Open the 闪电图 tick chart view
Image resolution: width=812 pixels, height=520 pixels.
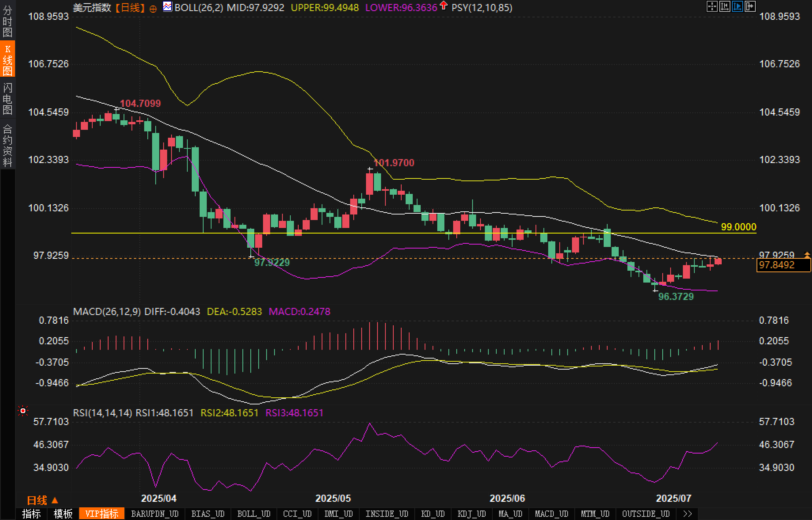pos(8,98)
